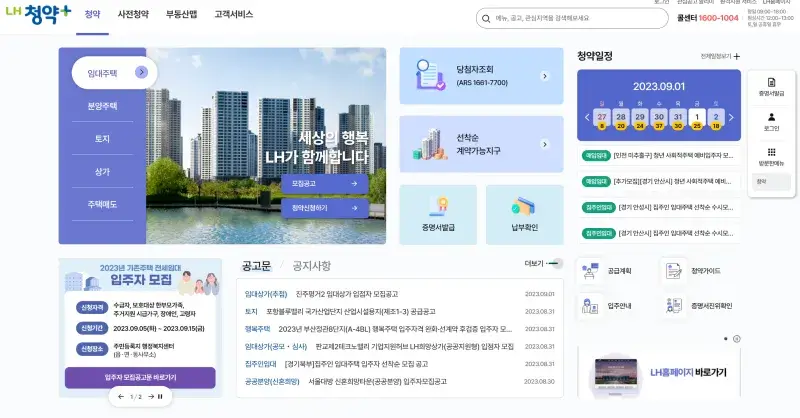Click the 청약신청하기 banner button
The height and width of the screenshot is (418, 800).
324,208
